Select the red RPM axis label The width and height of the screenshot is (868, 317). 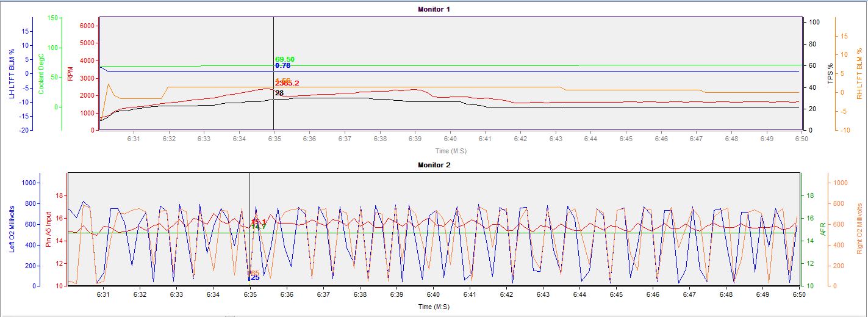tap(71, 74)
